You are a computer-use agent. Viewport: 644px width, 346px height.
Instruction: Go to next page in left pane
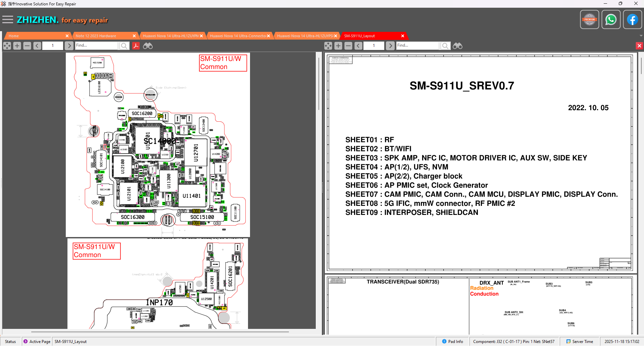pyautogui.click(x=69, y=46)
